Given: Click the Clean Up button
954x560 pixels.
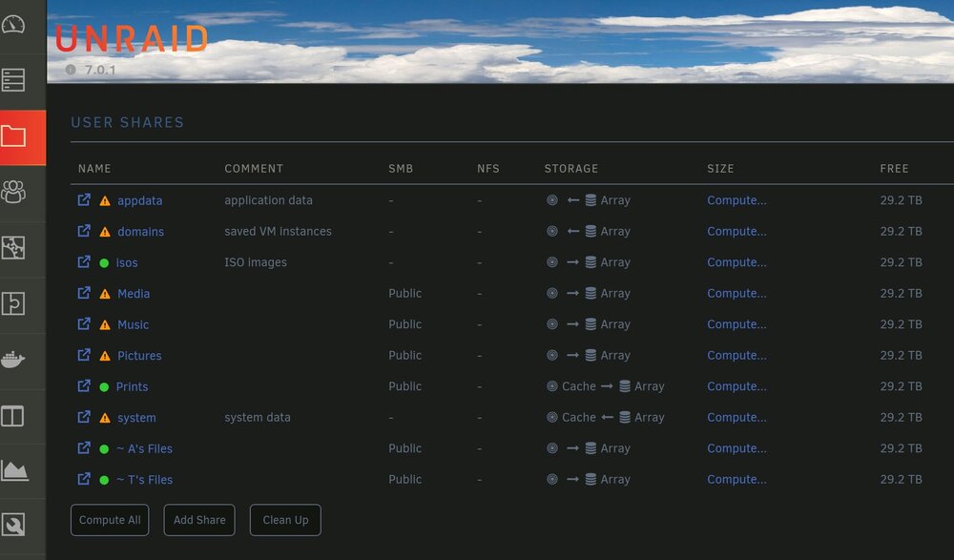Looking at the screenshot, I should tap(285, 520).
